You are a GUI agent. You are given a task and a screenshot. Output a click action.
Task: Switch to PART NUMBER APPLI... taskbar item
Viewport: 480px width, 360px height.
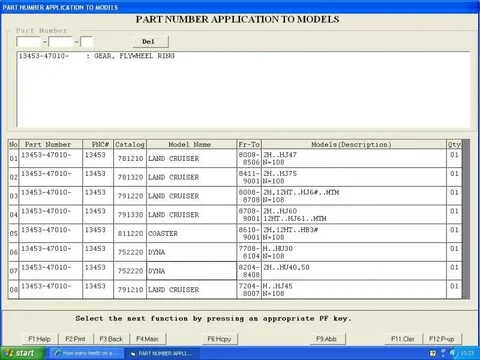tap(162, 353)
